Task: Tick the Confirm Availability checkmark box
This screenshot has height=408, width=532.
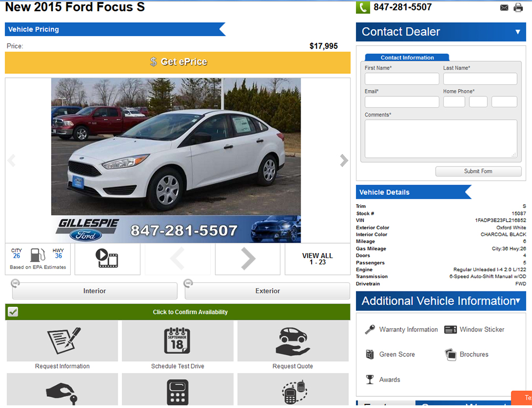Action: [13, 312]
